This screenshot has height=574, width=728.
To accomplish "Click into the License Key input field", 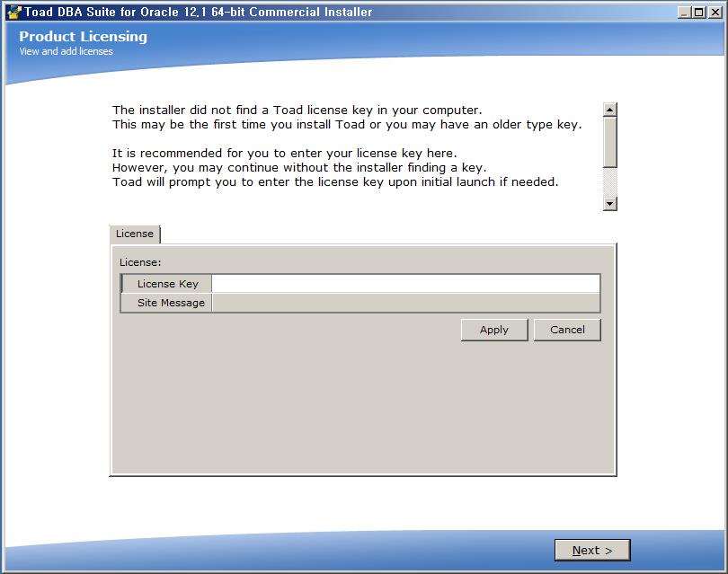I will pyautogui.click(x=405, y=284).
